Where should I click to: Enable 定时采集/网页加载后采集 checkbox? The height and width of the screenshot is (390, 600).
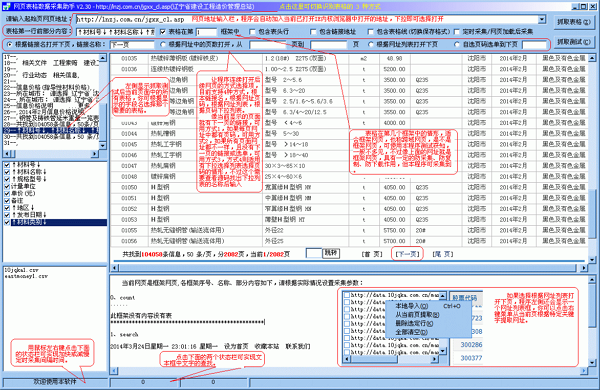[x=457, y=32]
